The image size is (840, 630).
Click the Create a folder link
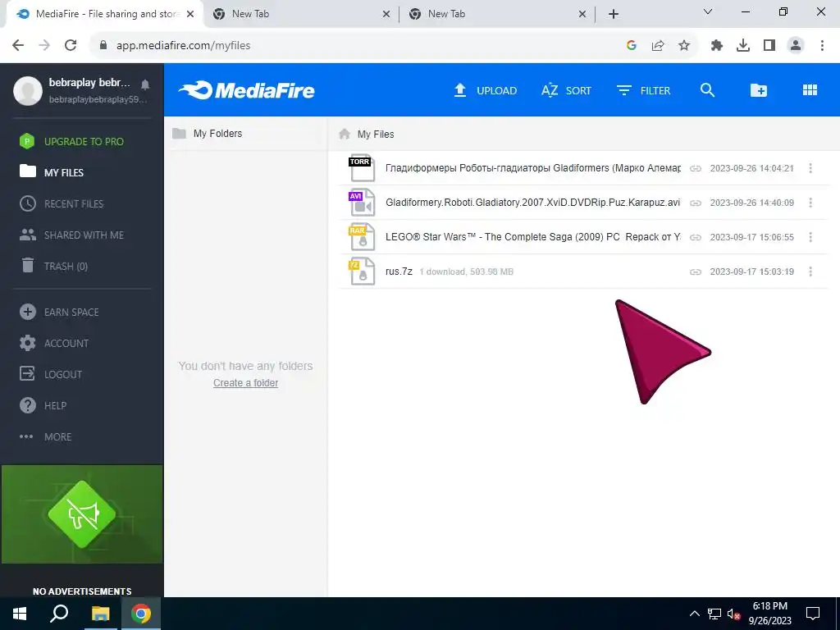245,383
